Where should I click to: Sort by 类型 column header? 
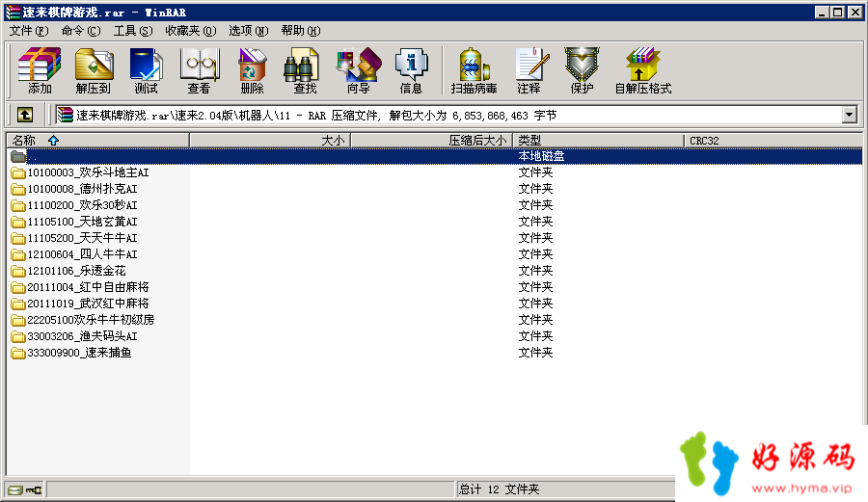[x=598, y=141]
